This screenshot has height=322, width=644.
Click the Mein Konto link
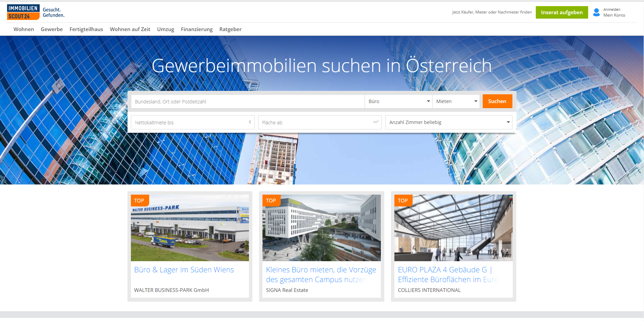click(614, 15)
